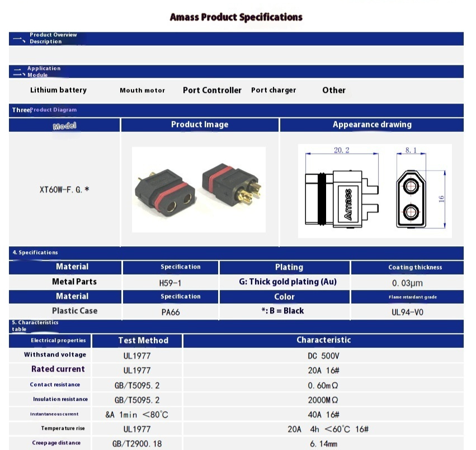
Task: Click the "0. 60mΩ" value
Action: pyautogui.click(x=323, y=385)
